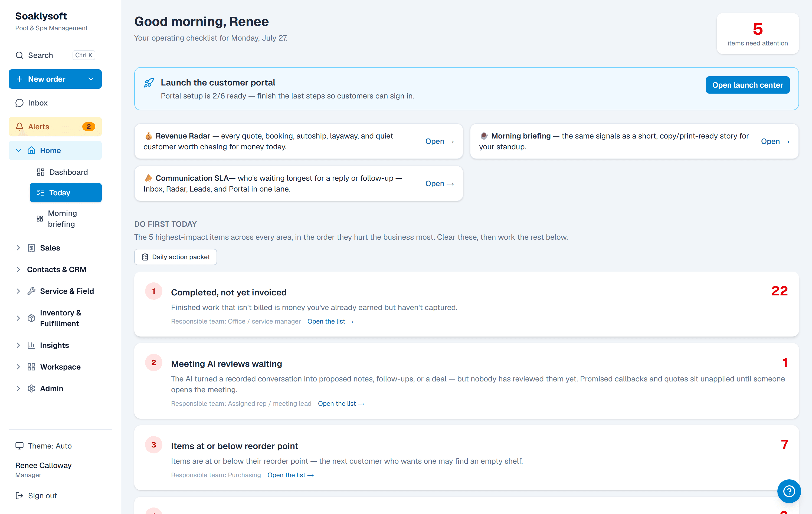Expand the Inventory & Fulfillment chevron

(19, 318)
